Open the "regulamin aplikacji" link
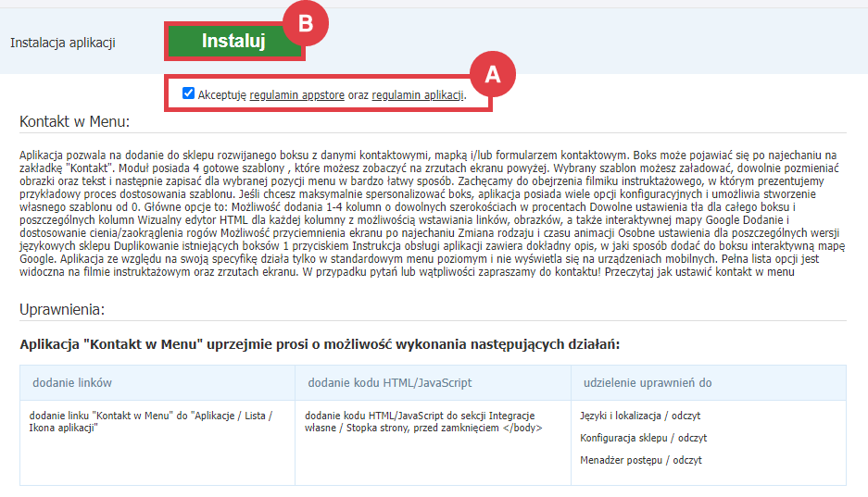This screenshot has width=868, height=497. [x=417, y=94]
